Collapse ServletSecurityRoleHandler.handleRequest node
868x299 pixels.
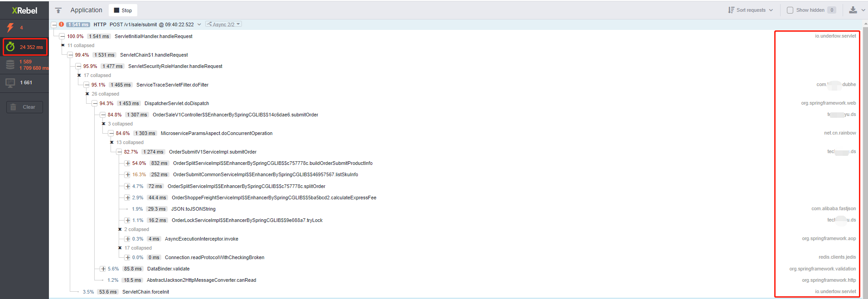coord(78,66)
